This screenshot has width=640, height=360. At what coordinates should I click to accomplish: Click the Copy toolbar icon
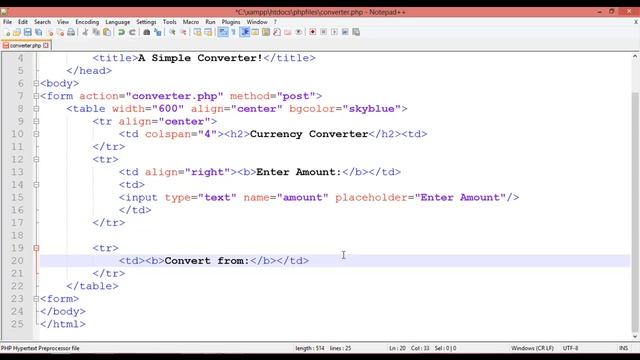(96, 32)
